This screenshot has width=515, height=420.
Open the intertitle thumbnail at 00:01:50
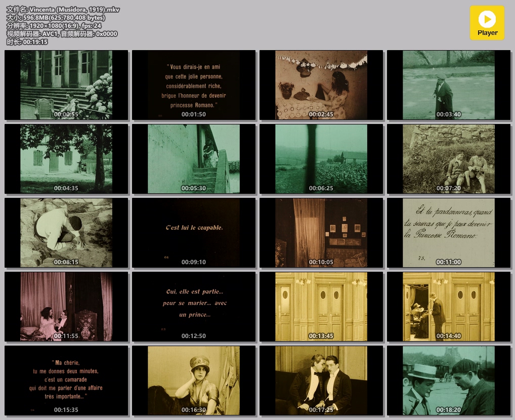[194, 85]
